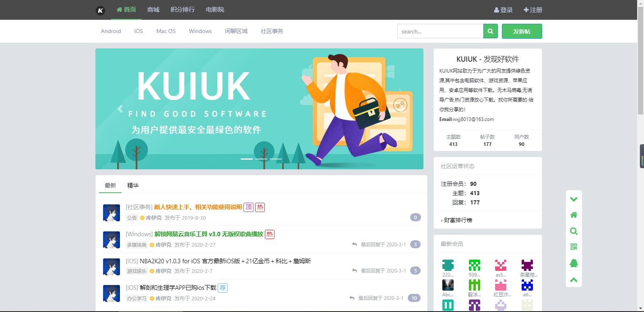
Task: Go to previous banner slide arrow
Action: (x=120, y=109)
